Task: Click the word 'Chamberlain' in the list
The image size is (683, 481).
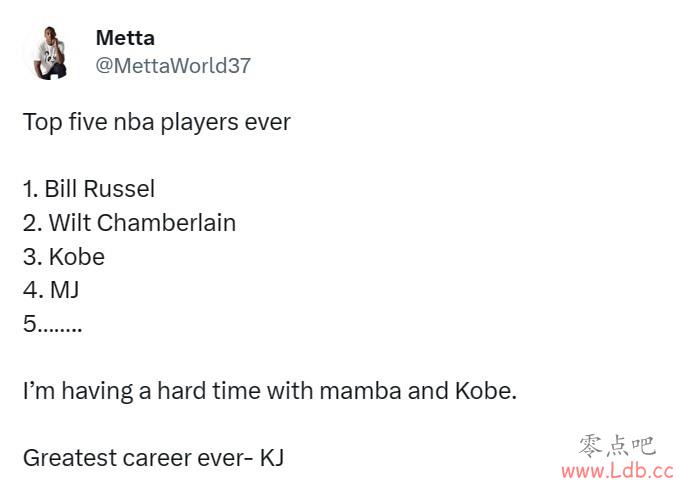Action: [x=166, y=223]
